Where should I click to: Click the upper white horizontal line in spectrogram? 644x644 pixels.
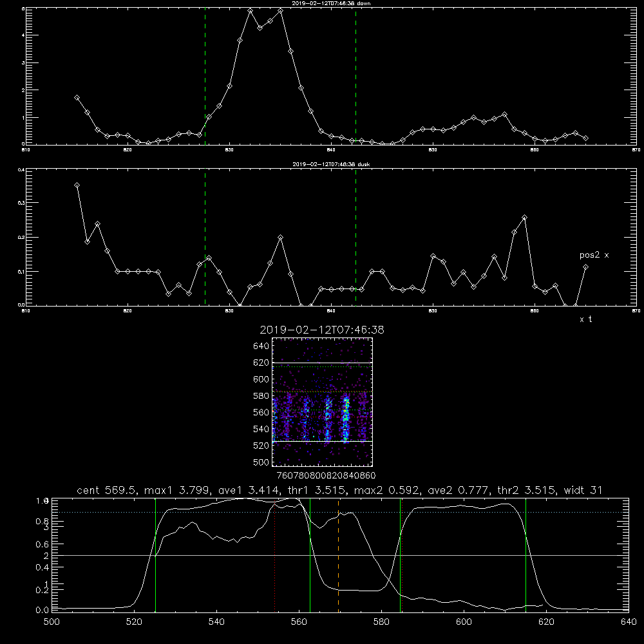323,363
